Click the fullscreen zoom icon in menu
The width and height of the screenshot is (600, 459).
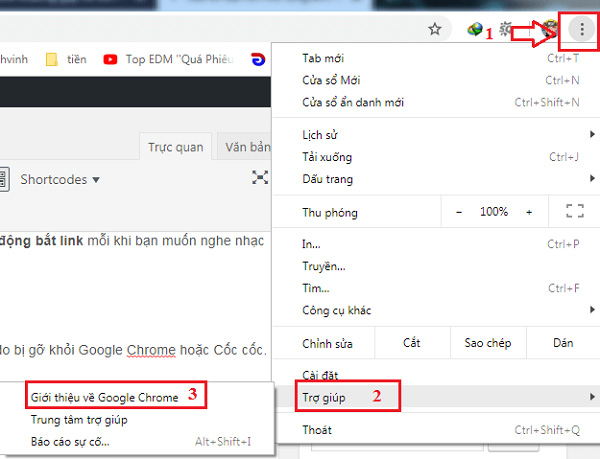(575, 211)
